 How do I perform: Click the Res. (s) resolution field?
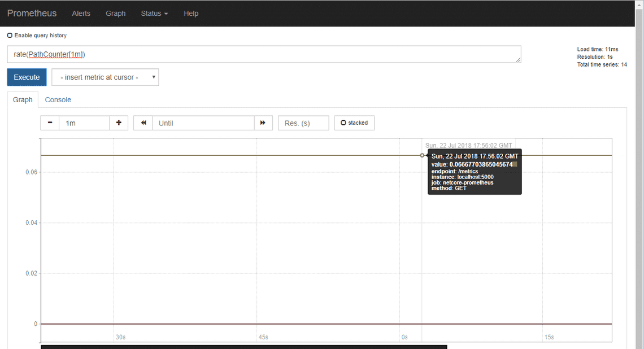tap(303, 123)
